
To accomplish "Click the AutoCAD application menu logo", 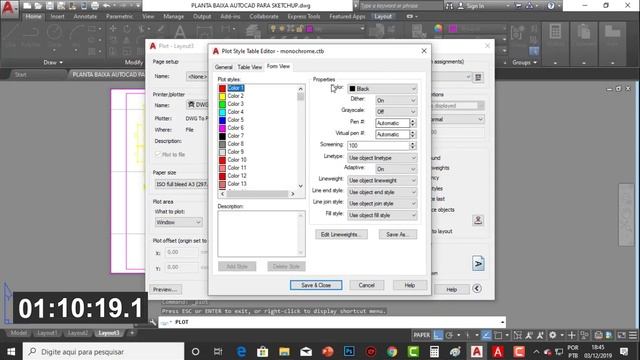I will tap(8, 8).
